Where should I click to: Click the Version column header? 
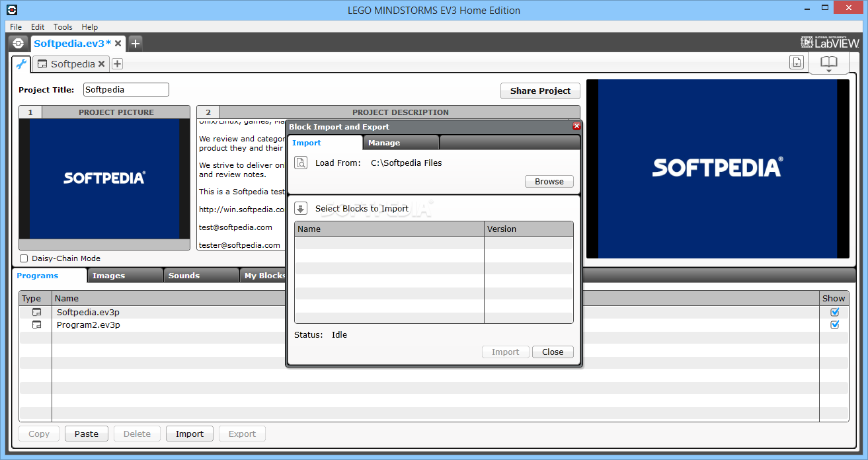[x=529, y=229]
